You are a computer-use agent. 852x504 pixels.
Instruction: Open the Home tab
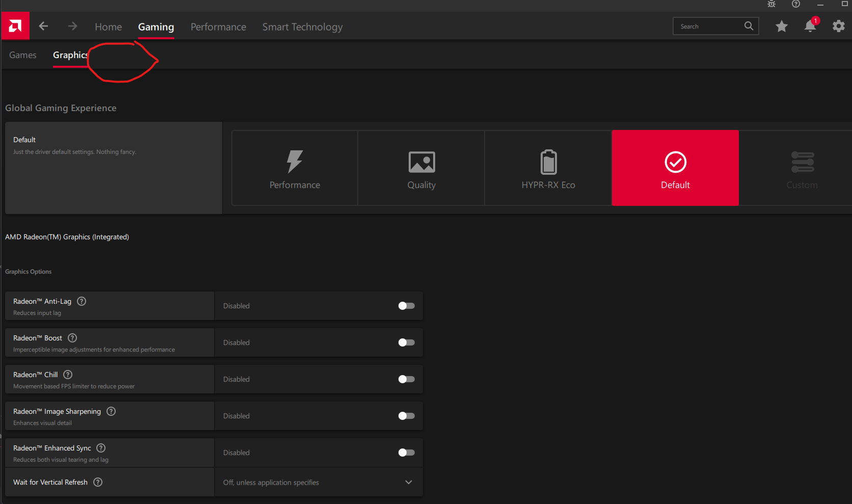coord(108,27)
